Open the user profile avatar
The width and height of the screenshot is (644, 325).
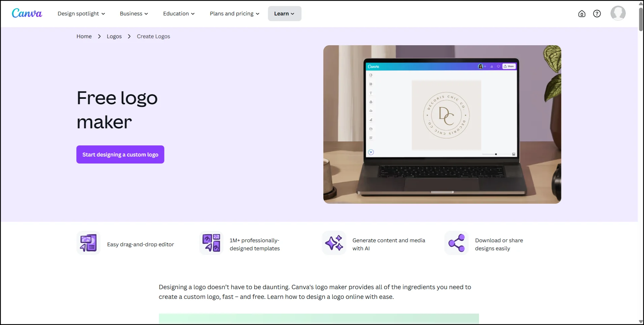click(618, 13)
